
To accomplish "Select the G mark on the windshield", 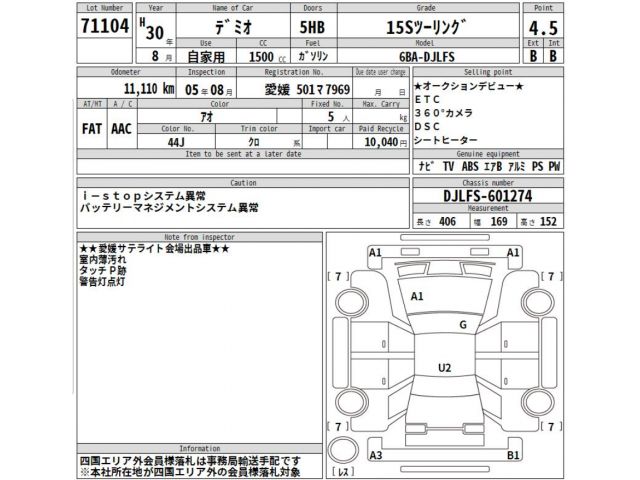I will pos(463,325).
